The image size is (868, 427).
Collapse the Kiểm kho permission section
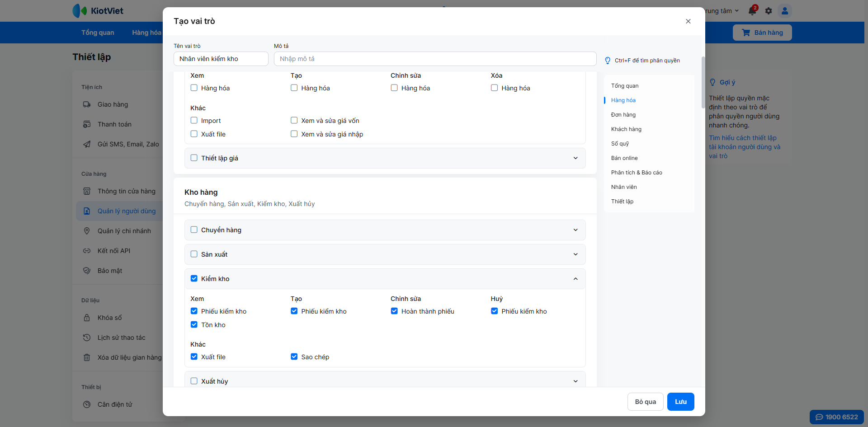point(576,279)
